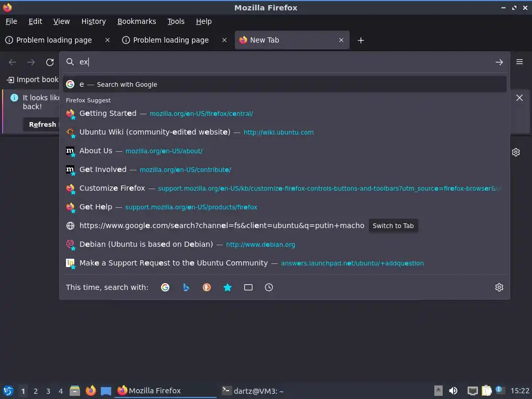Viewport: 532px width, 399px height.
Task: Select 'e — Search with Google' suggestion
Action: click(284, 85)
